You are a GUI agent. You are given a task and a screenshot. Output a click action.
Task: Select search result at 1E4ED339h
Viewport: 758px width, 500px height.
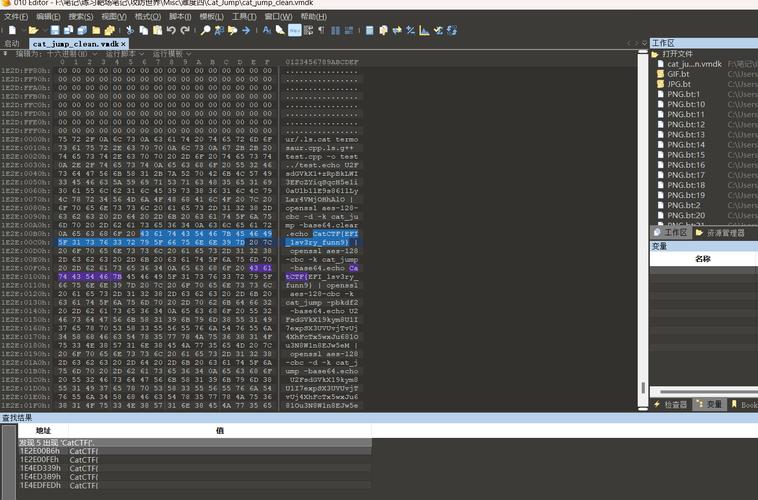(x=195, y=468)
